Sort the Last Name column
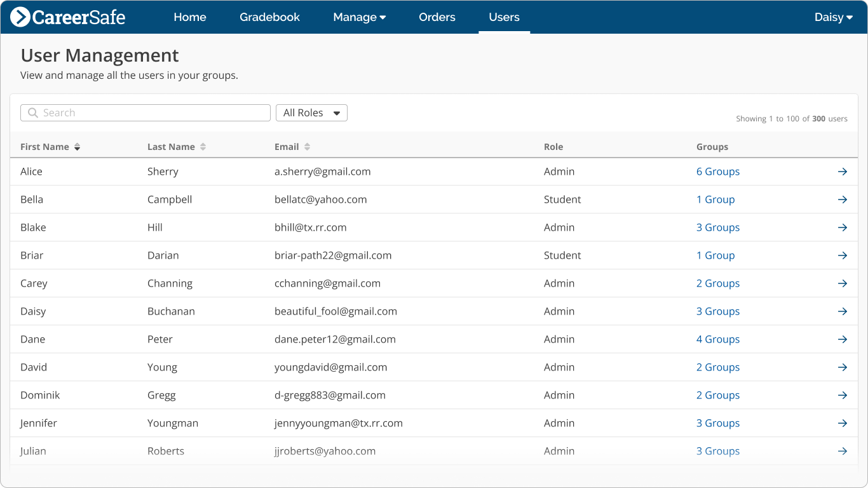This screenshot has height=488, width=868. coord(203,146)
